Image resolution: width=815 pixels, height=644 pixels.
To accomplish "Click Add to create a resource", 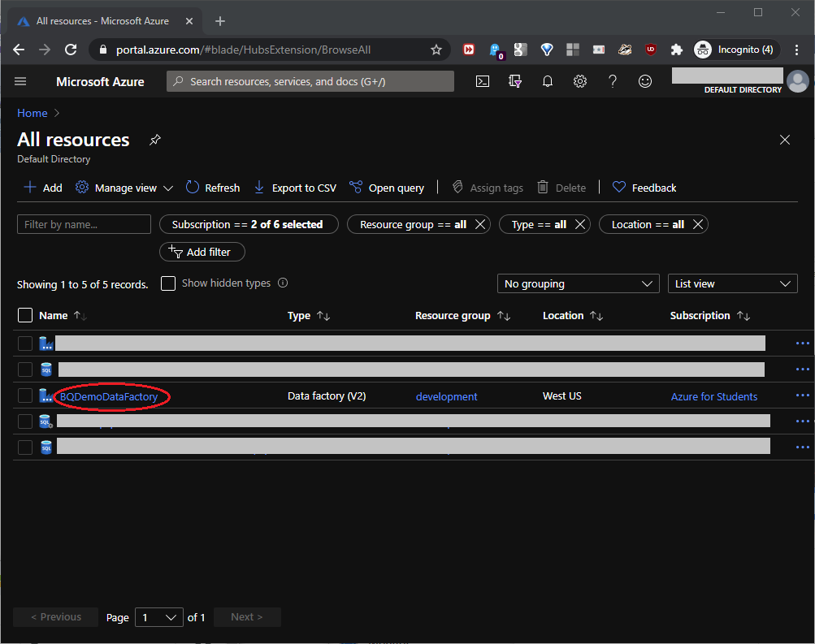I will point(43,188).
